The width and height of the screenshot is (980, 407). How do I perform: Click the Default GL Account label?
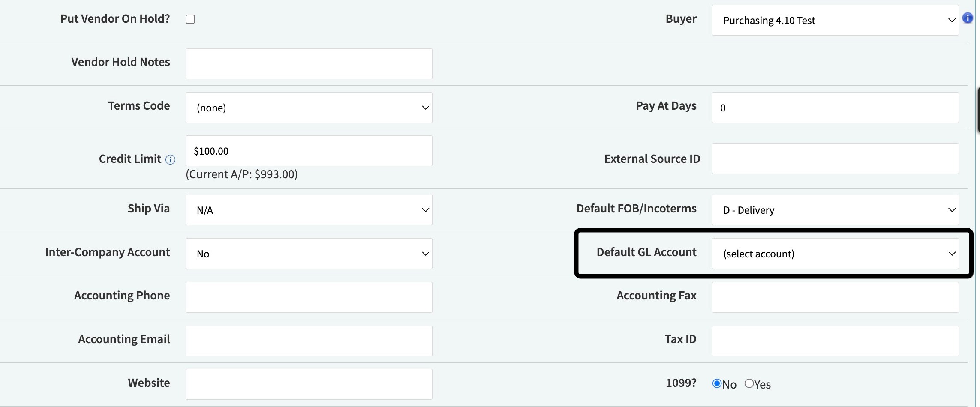click(x=646, y=252)
